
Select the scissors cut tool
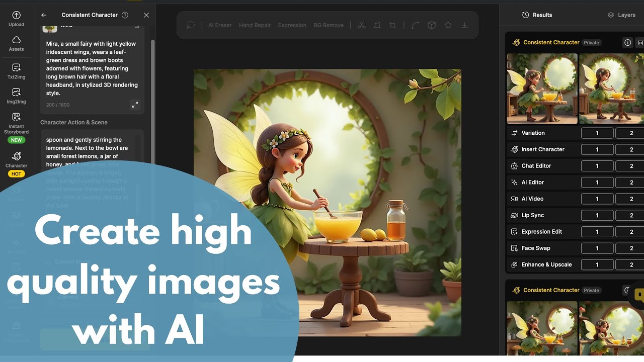361,25
